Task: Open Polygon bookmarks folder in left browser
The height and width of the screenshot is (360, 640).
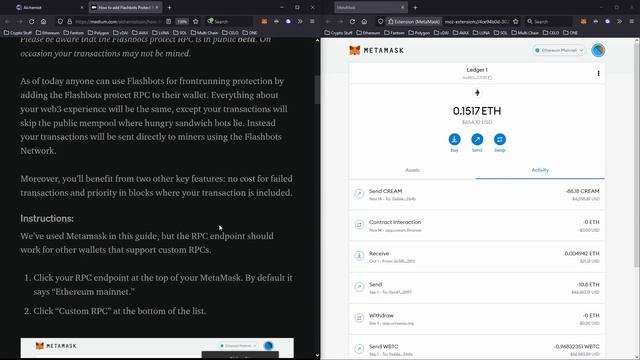Action: [x=98, y=33]
